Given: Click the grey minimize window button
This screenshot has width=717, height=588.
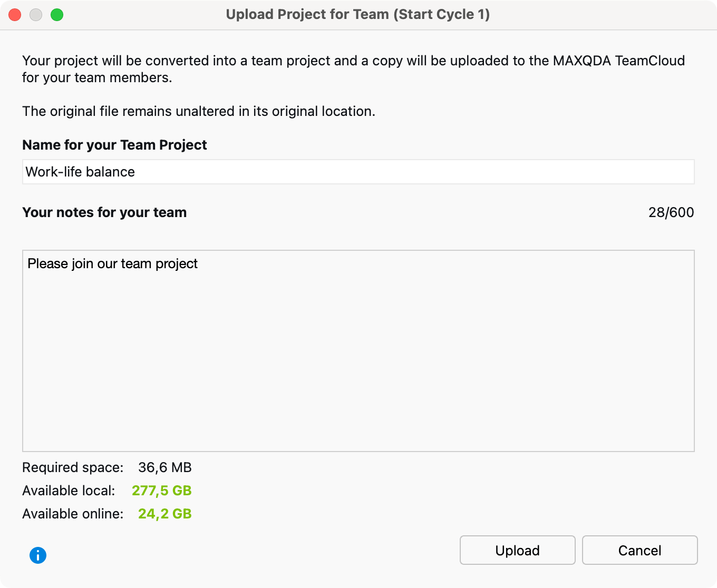Looking at the screenshot, I should tap(36, 15).
